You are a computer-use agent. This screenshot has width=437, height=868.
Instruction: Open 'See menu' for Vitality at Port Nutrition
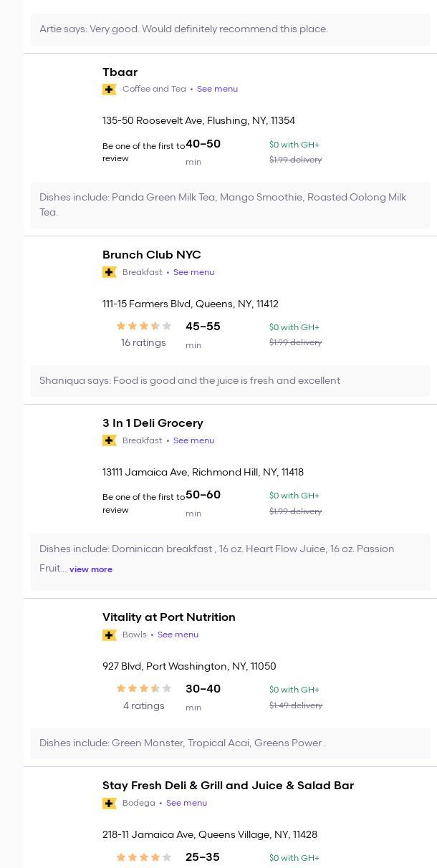tap(178, 635)
